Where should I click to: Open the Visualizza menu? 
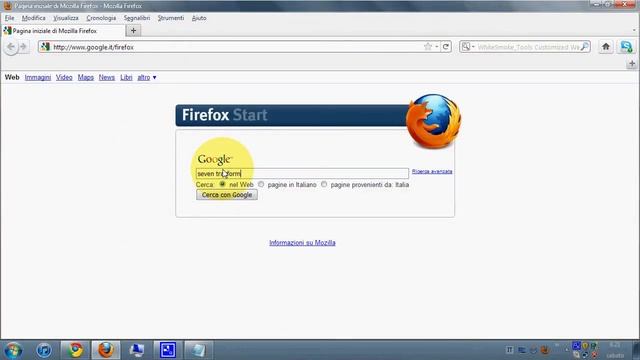66,18
